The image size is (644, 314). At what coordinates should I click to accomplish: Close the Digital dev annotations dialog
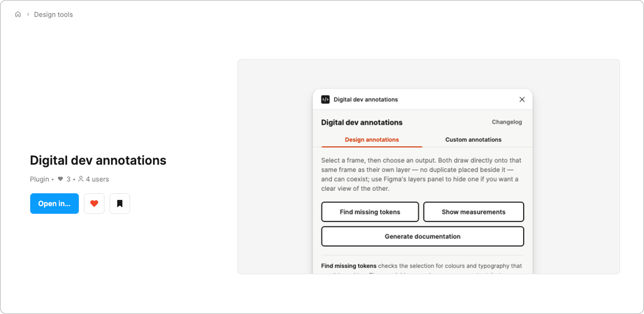click(522, 100)
